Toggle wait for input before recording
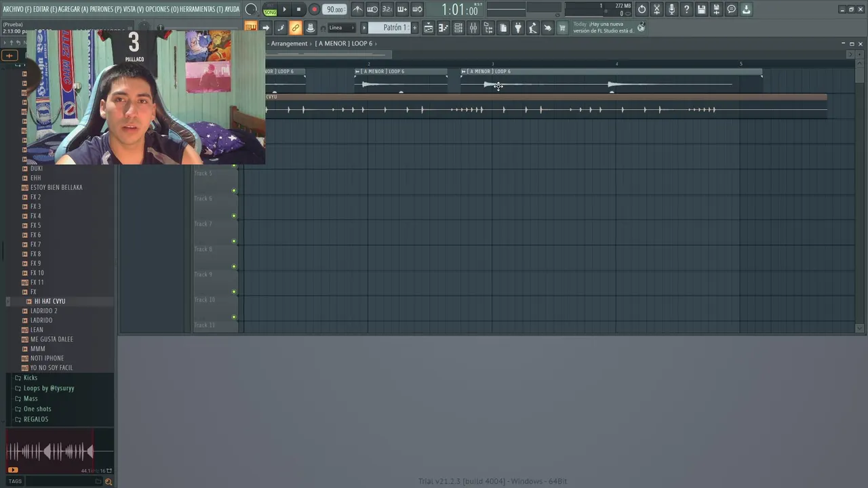The image size is (868, 488). click(372, 9)
